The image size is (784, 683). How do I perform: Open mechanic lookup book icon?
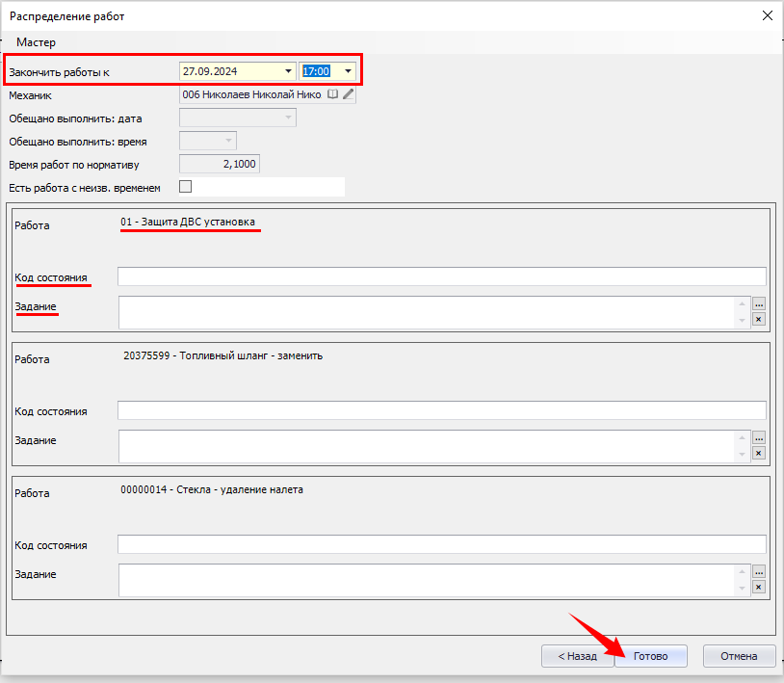[333, 95]
